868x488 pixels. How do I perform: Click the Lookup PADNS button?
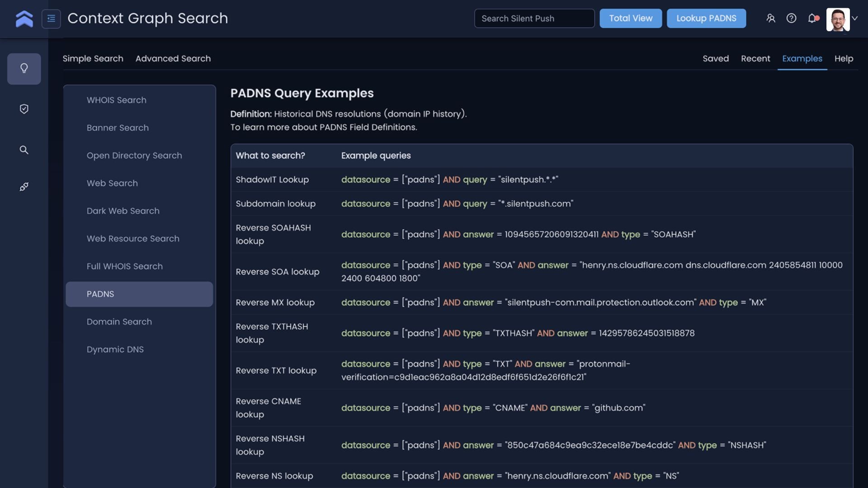706,19
